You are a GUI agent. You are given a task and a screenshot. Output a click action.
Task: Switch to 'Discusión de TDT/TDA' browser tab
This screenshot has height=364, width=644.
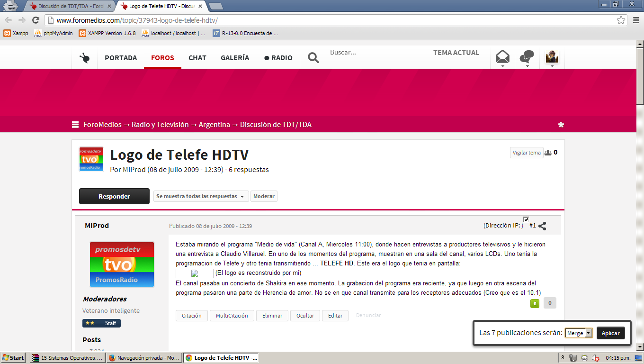(70, 7)
